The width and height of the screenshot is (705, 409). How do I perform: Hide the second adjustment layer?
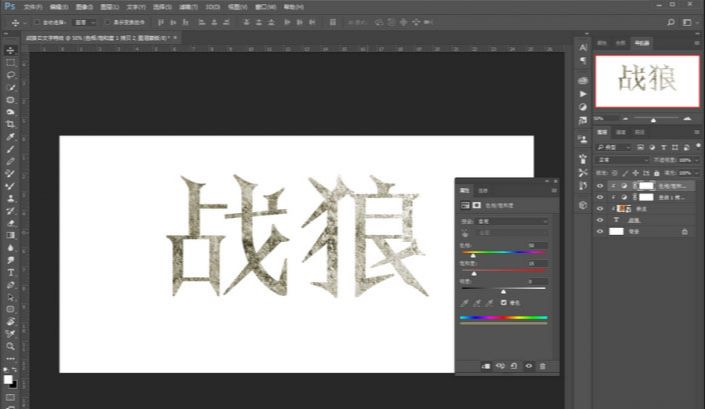coord(600,197)
